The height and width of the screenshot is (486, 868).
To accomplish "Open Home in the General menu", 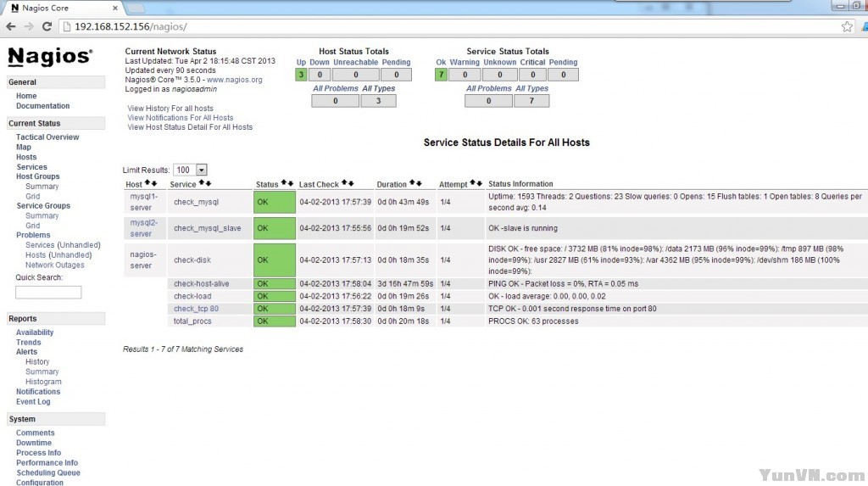I will 26,96.
